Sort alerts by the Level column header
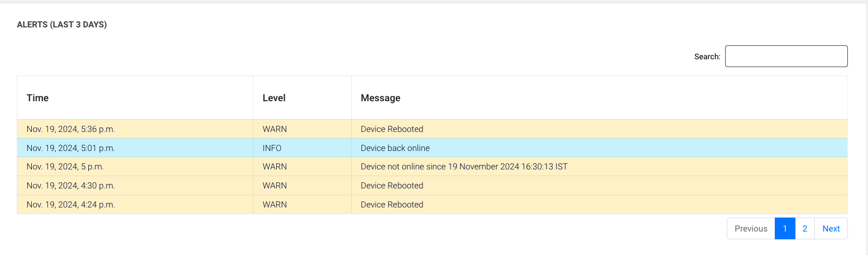The image size is (868, 255). 274,98
